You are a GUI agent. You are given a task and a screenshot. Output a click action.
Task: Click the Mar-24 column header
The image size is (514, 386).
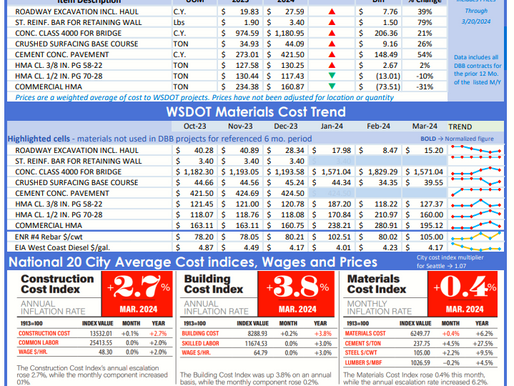coord(425,126)
